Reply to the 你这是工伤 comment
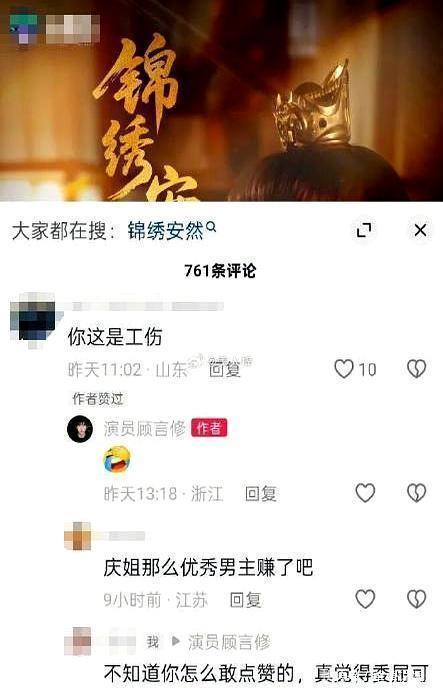Image resolution: width=443 pixels, height=688 pixels. tap(225, 369)
